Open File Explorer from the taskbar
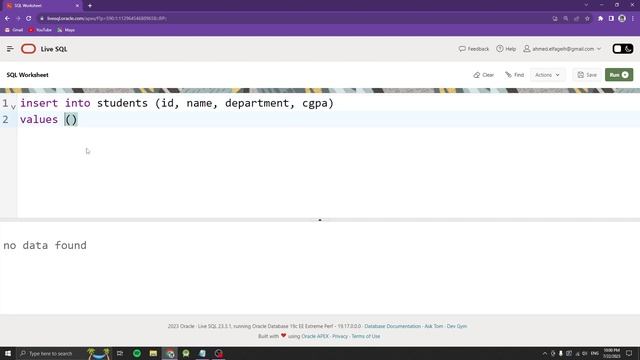Screen dimensions: 640x360 [x=153, y=353]
